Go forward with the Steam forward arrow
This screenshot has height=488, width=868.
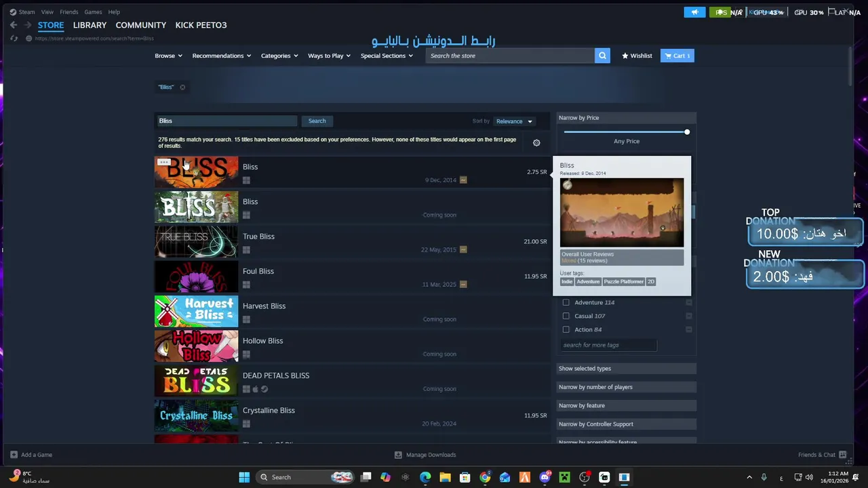pyautogui.click(x=28, y=25)
